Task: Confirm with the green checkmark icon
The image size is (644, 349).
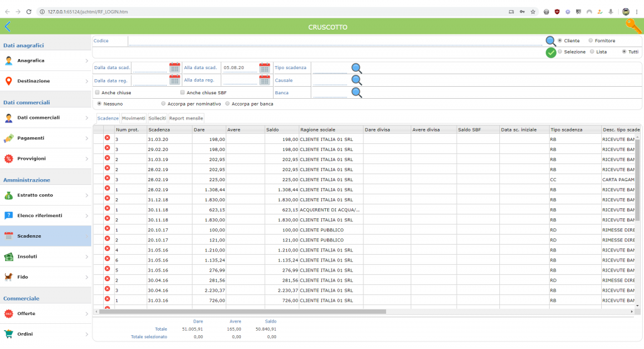Action: click(x=551, y=53)
